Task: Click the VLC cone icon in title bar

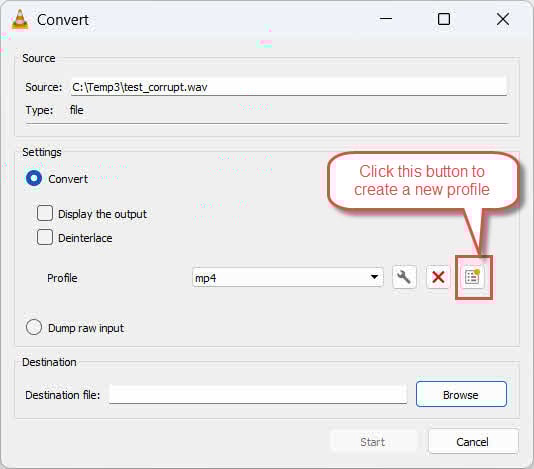Action: pyautogui.click(x=20, y=19)
